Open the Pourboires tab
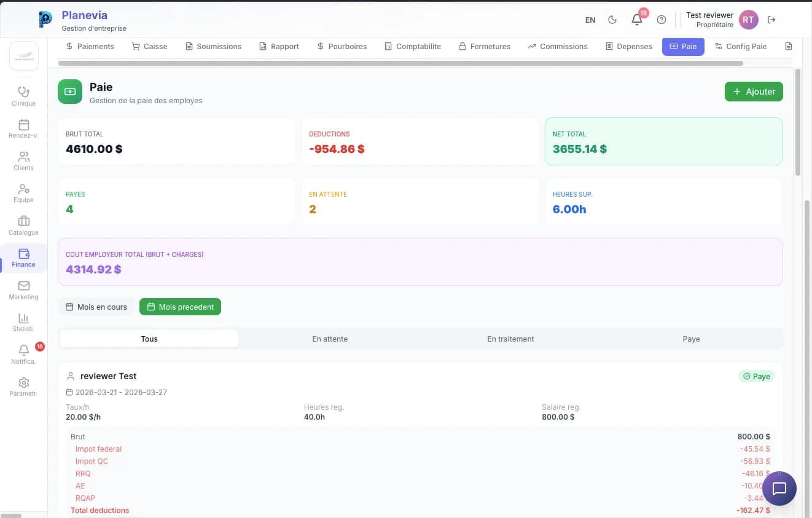812x518 pixels. pyautogui.click(x=342, y=46)
